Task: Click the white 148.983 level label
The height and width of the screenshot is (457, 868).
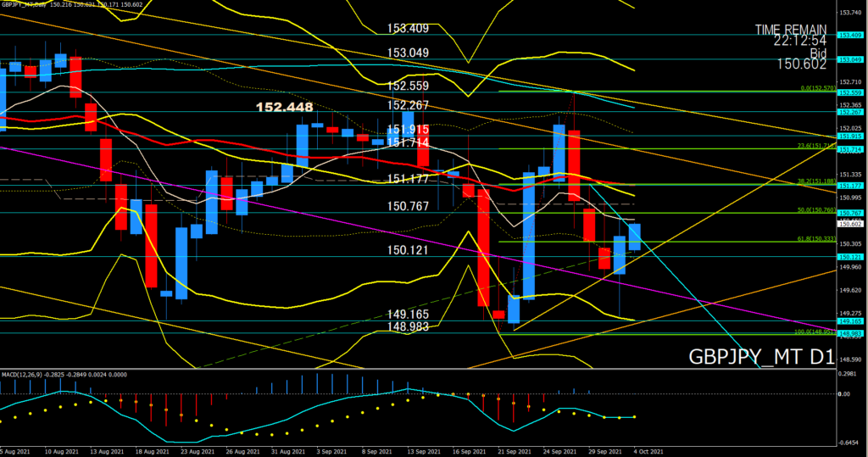Action: (408, 326)
